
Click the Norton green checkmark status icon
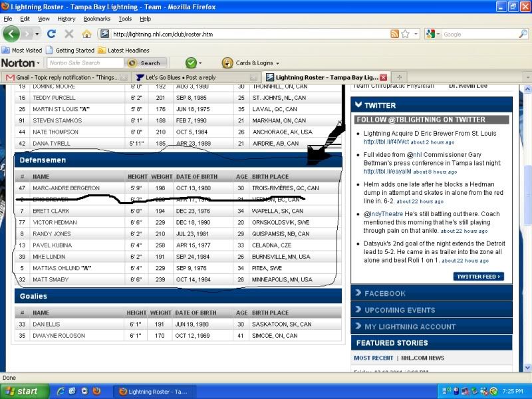click(191, 63)
